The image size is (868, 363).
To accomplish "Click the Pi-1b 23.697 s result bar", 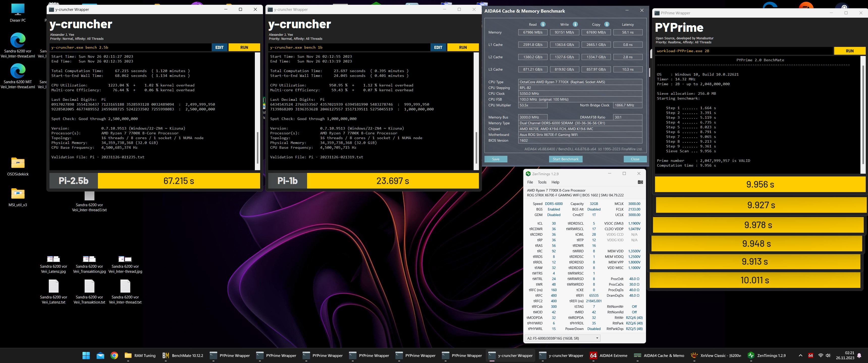I will pyautogui.click(x=373, y=181).
